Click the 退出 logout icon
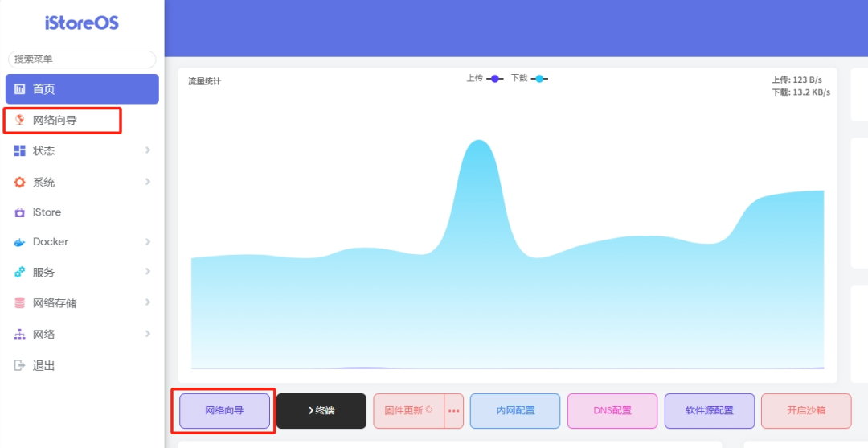The width and height of the screenshot is (868, 448). pos(20,365)
